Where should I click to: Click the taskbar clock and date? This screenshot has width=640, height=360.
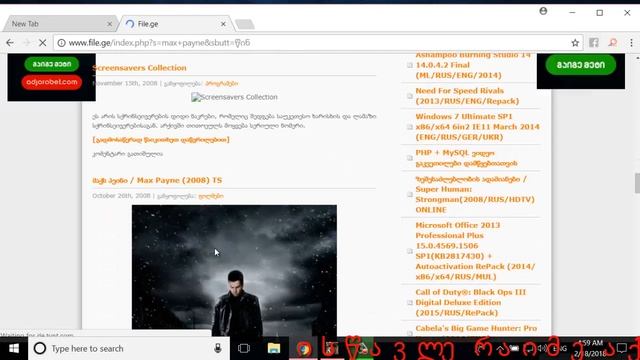(591, 348)
